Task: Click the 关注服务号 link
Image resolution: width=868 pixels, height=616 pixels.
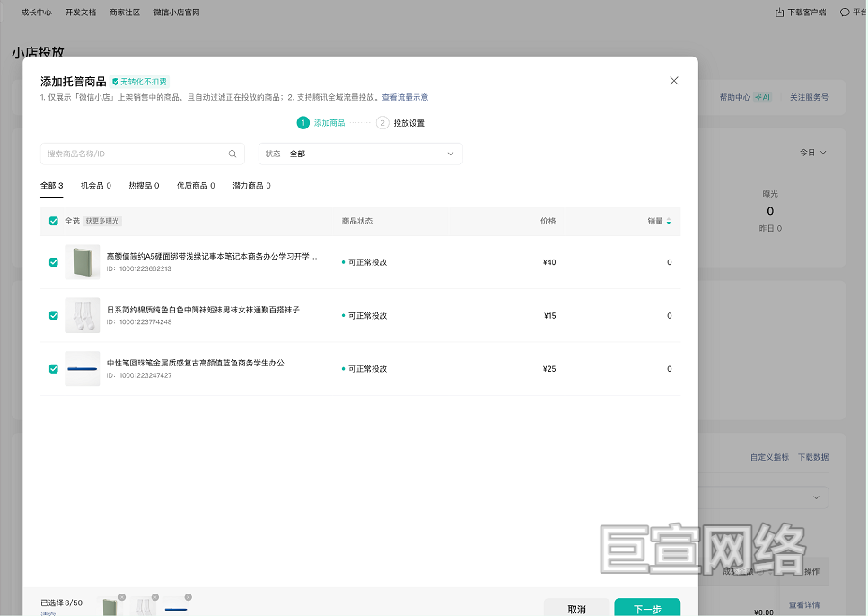Action: click(809, 97)
